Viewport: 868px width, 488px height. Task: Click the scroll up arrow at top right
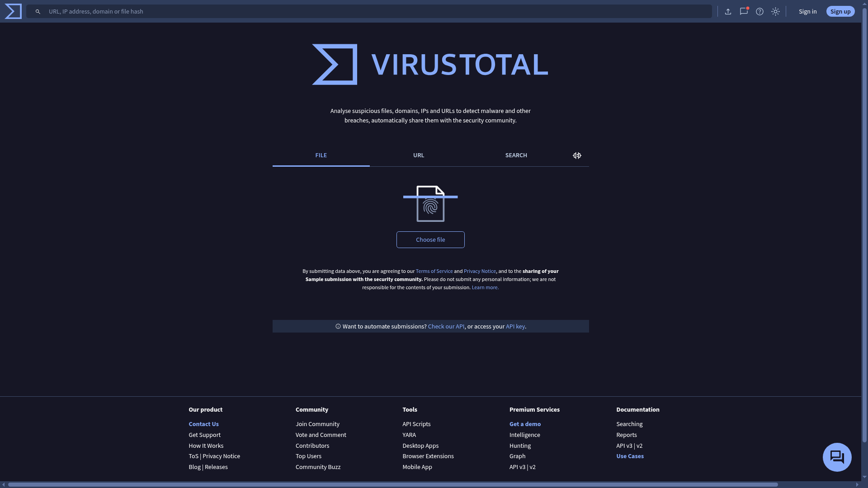864,3
